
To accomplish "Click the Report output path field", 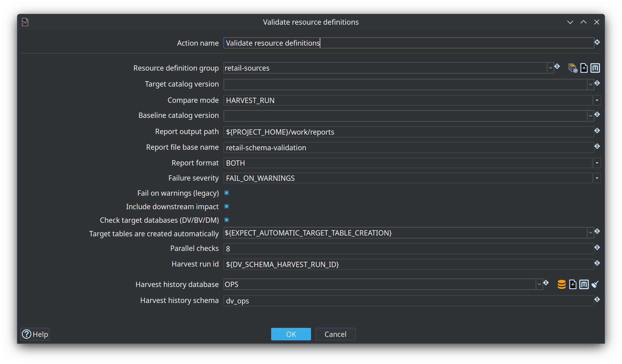I will point(409,132).
